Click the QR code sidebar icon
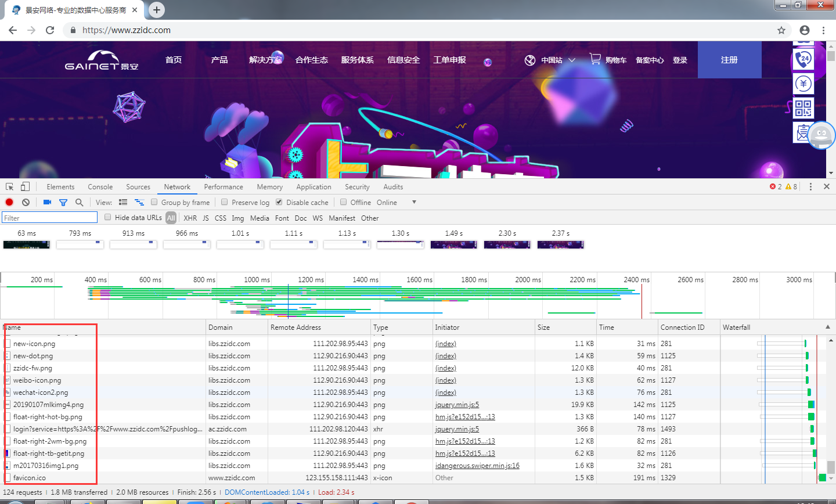Viewport: 836px width, 504px height. (803, 108)
